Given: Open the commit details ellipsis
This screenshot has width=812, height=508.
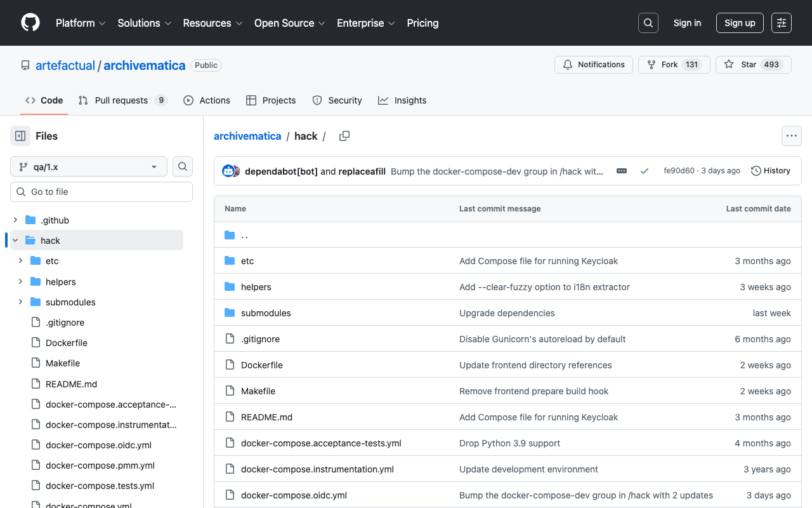Looking at the screenshot, I should (x=621, y=170).
